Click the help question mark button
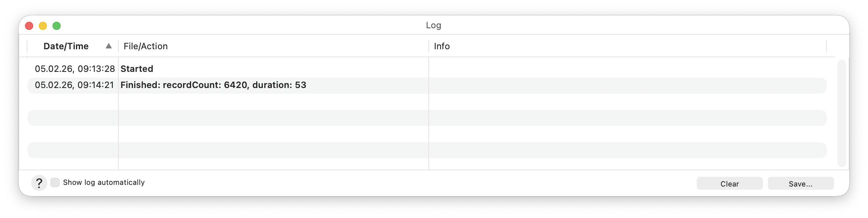868x218 pixels. (x=39, y=183)
